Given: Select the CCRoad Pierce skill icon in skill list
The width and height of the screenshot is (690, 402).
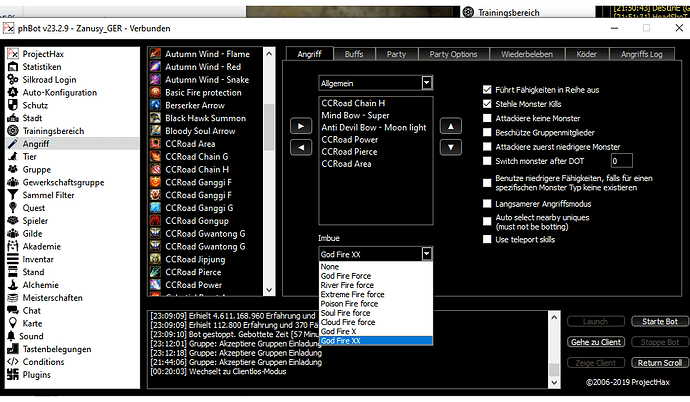Looking at the screenshot, I should 155,272.
